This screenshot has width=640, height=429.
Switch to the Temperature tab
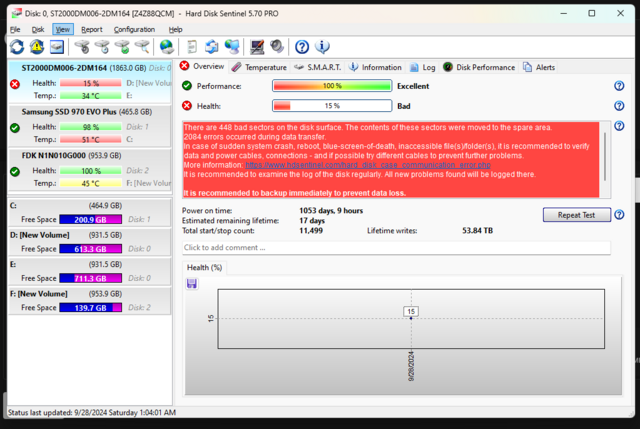pyautogui.click(x=259, y=67)
